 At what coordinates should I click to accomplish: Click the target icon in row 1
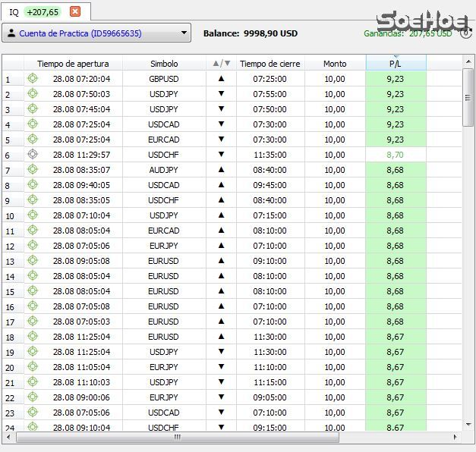click(33, 78)
